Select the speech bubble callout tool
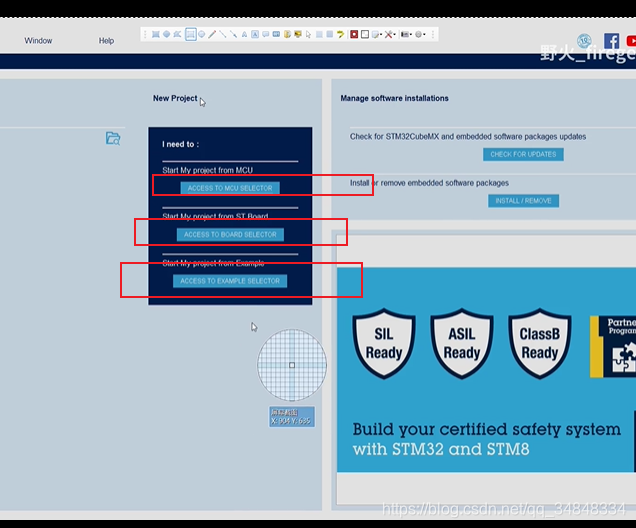636x528 pixels. point(266,34)
